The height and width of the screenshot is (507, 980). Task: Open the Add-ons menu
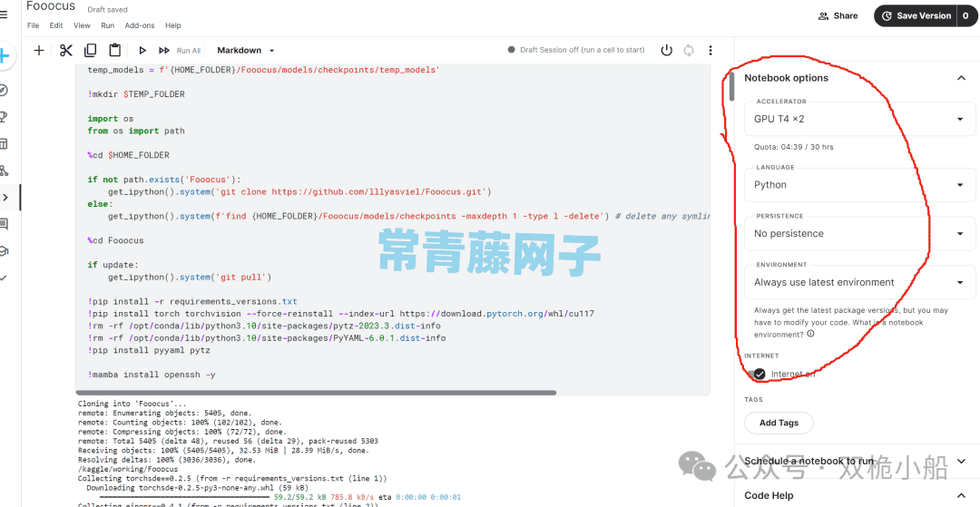point(140,25)
